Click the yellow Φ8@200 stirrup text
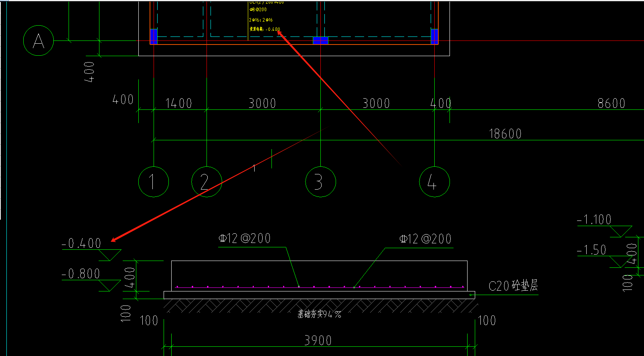 258,9
